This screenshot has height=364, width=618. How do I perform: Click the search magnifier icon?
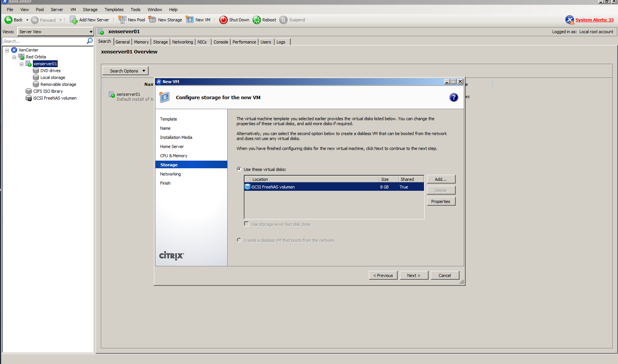click(90, 41)
